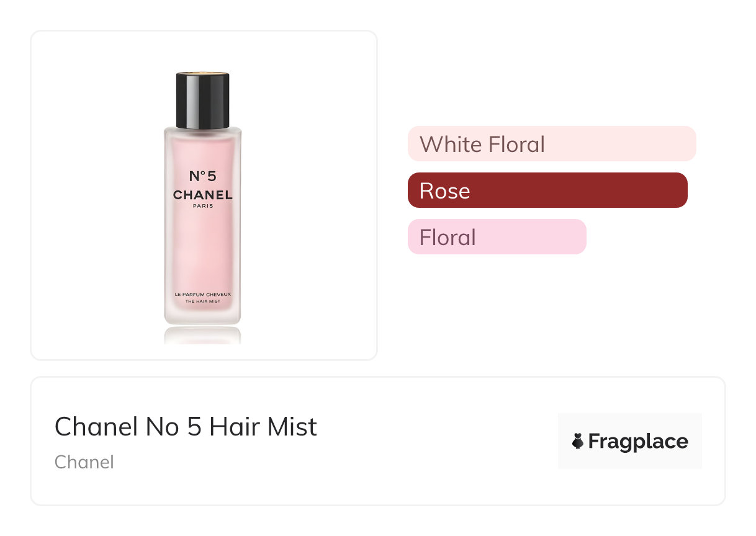Click the "White Floral" label text
The height and width of the screenshot is (536, 756).
(x=482, y=144)
